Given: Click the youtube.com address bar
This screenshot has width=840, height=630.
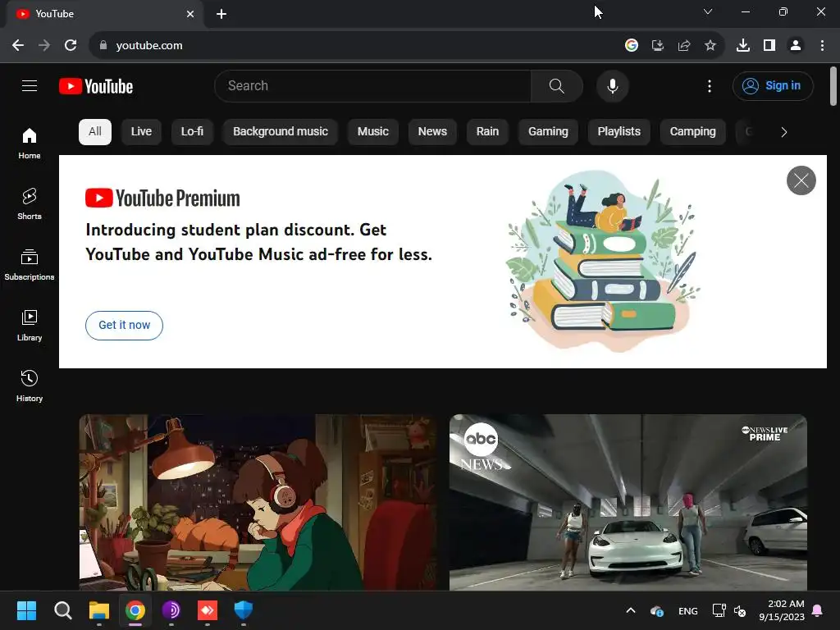Looking at the screenshot, I should (354, 46).
